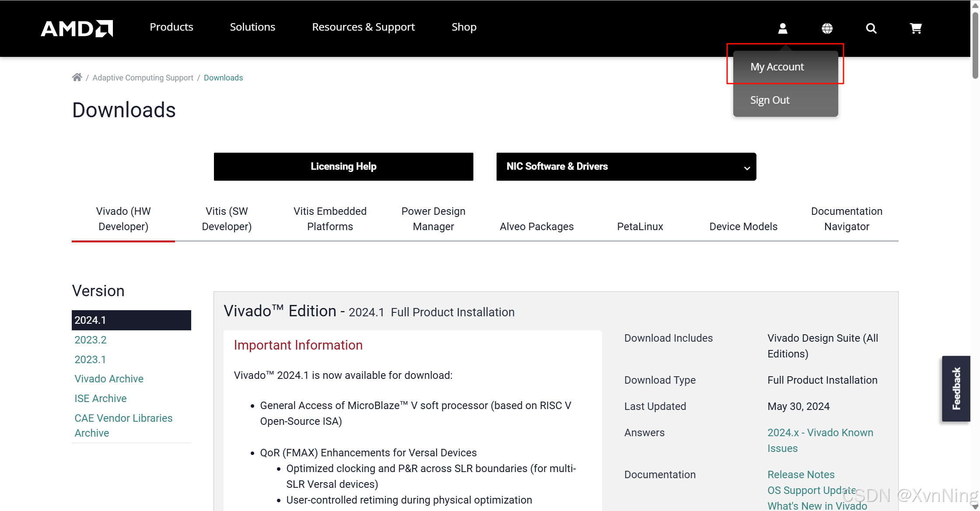Image resolution: width=980 pixels, height=511 pixels.
Task: Click the globe language icon
Action: 827,28
